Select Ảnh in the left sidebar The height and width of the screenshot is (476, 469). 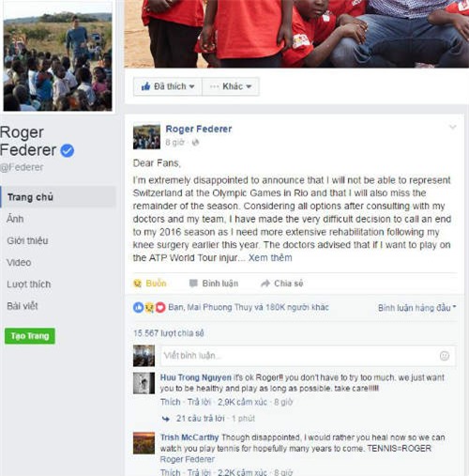[15, 219]
